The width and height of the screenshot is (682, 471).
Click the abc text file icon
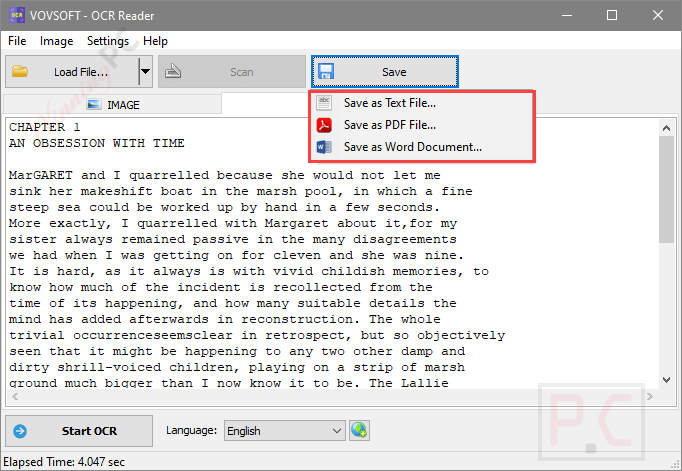324,103
